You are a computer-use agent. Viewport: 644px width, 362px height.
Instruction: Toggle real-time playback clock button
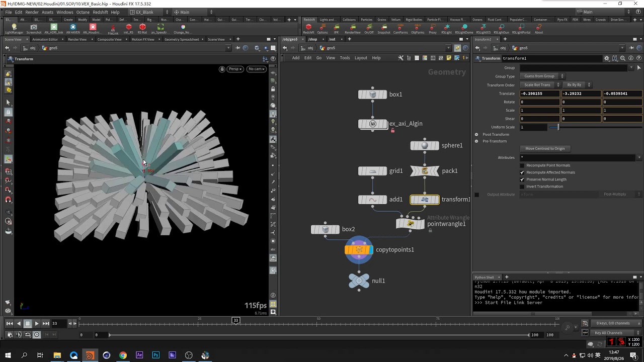(37, 334)
